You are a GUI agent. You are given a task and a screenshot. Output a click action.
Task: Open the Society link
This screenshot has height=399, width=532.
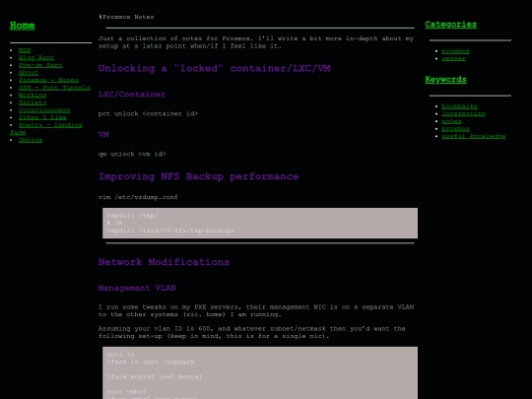(33, 102)
